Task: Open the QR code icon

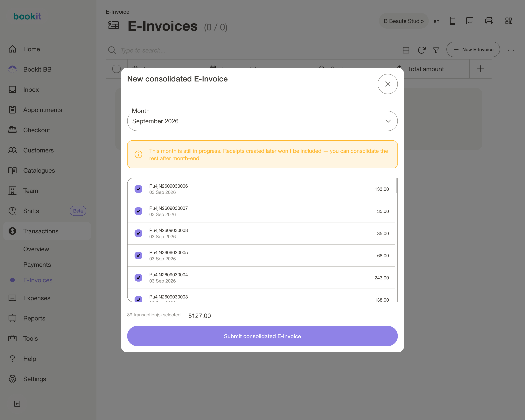Action: tap(508, 21)
